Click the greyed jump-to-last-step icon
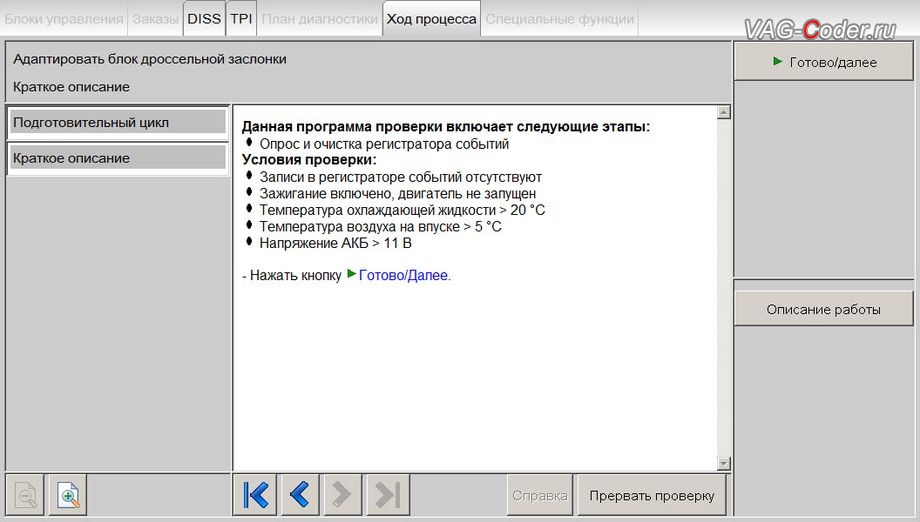This screenshot has height=522, width=920. 387,495
